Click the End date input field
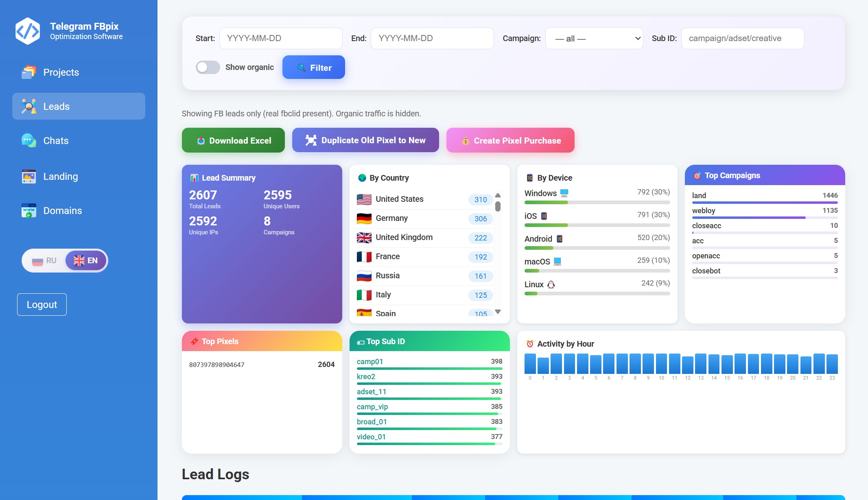The image size is (868, 500). coord(432,38)
